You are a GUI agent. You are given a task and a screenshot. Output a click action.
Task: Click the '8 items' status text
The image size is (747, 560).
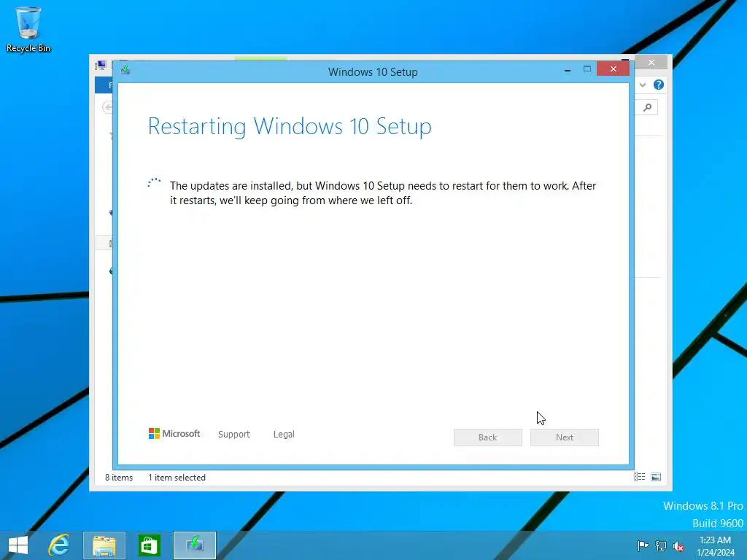119,477
